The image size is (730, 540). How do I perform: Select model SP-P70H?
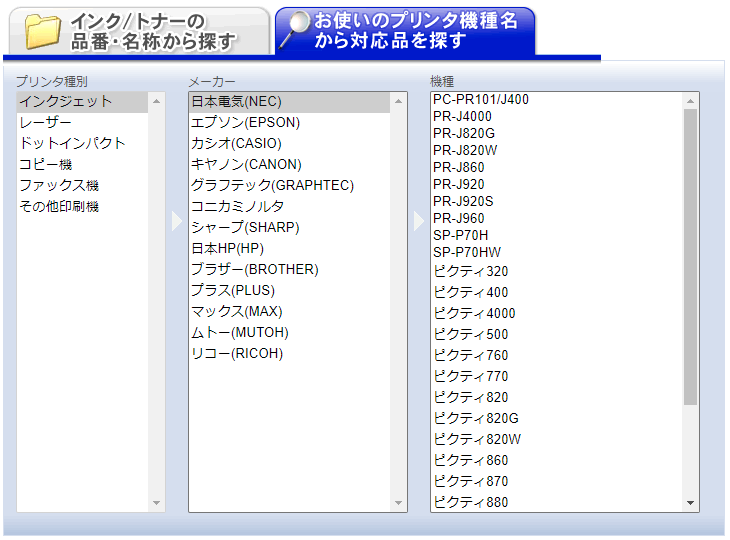click(x=556, y=236)
